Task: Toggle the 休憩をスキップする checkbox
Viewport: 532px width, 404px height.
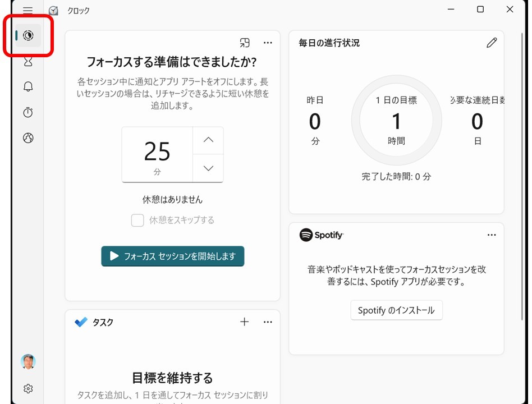Action: 137,221
